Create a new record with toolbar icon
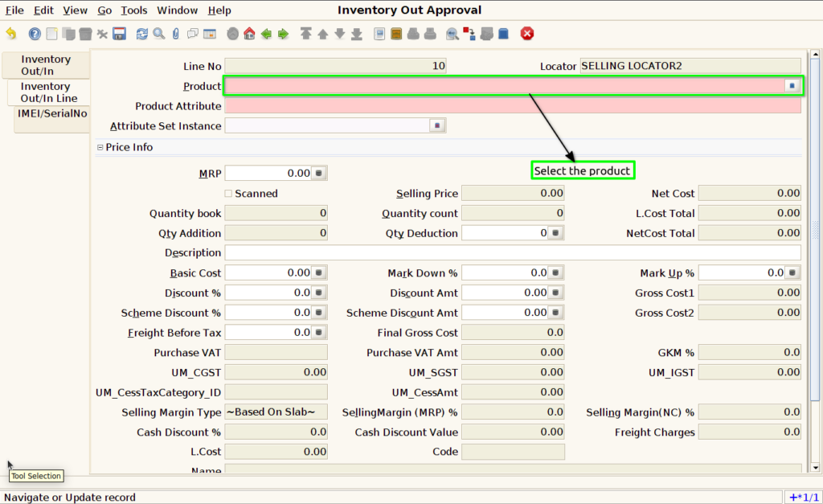 point(52,34)
